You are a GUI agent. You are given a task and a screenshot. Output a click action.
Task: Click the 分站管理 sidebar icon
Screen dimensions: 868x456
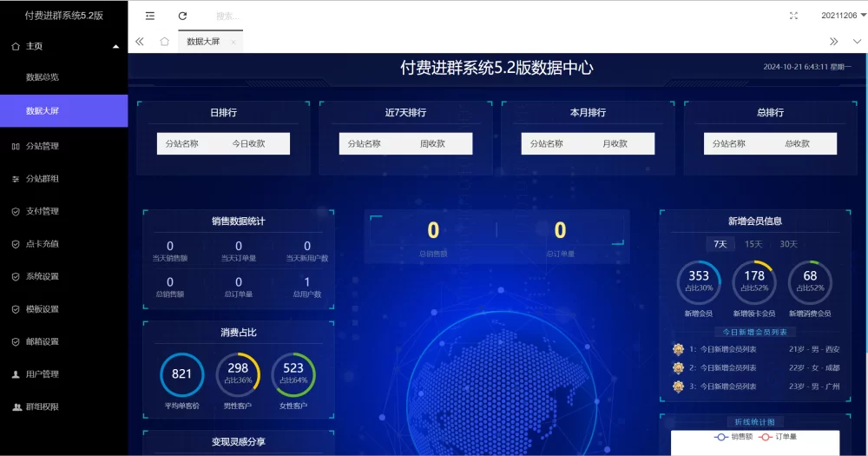point(16,146)
